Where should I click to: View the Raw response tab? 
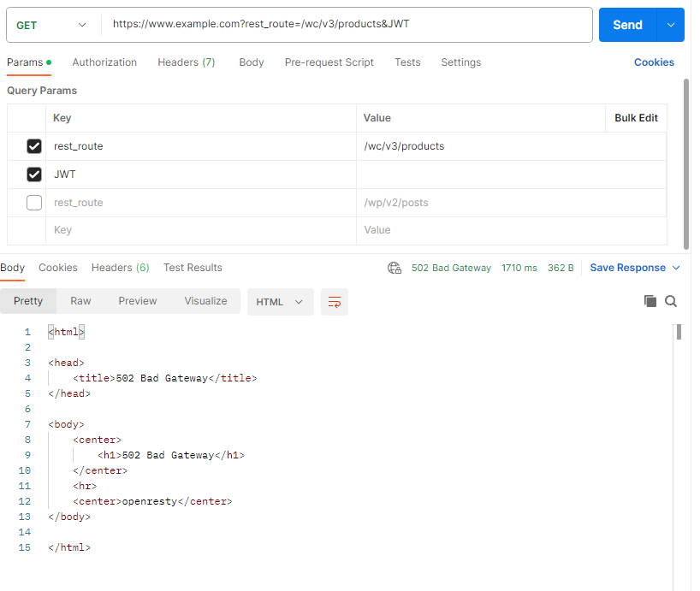pos(80,301)
